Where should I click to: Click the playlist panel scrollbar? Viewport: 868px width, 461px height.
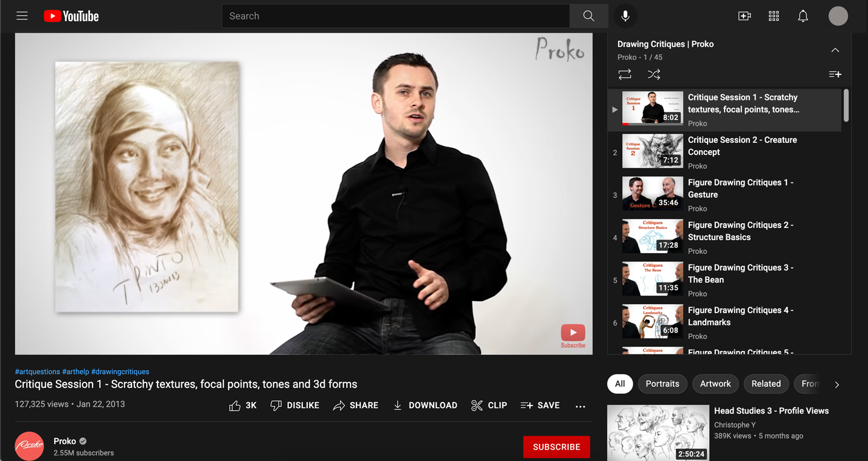click(846, 105)
